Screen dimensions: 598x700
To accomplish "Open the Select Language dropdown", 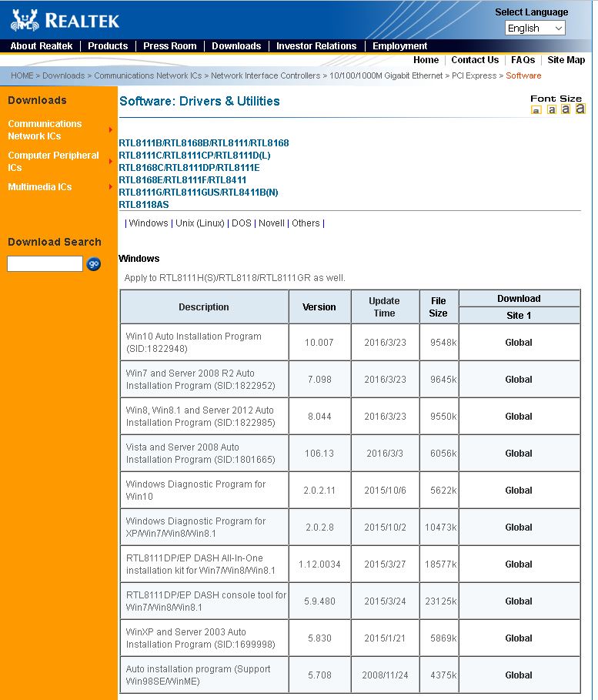I will pyautogui.click(x=535, y=28).
